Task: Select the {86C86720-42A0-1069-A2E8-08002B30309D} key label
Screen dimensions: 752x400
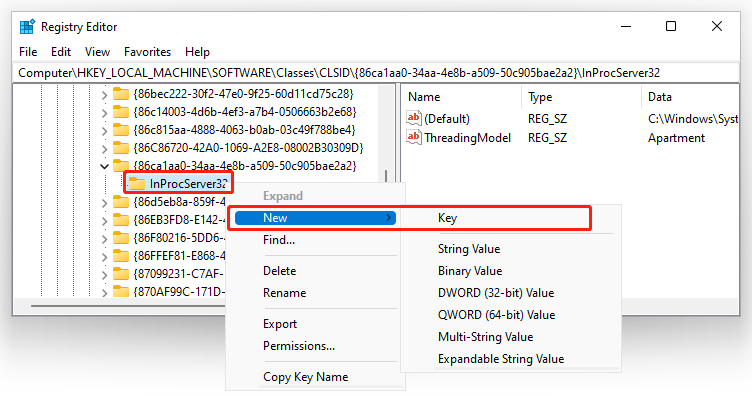Action: tap(248, 148)
